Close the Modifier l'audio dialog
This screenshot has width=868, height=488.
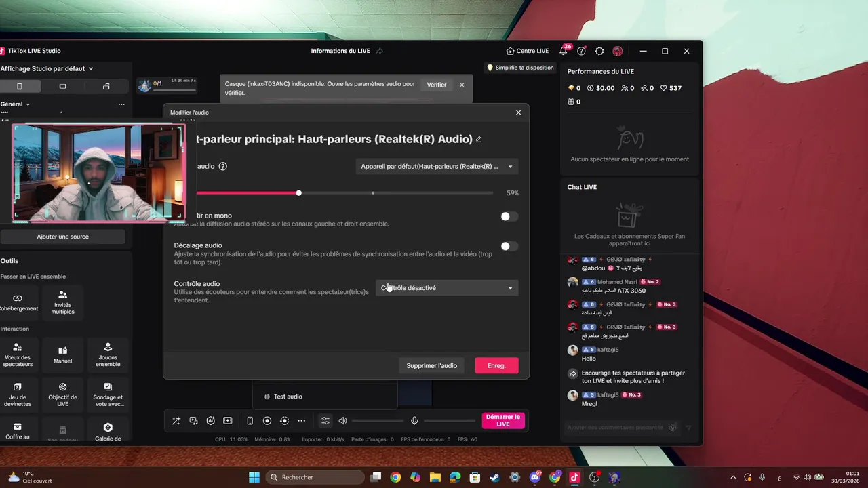pos(519,113)
